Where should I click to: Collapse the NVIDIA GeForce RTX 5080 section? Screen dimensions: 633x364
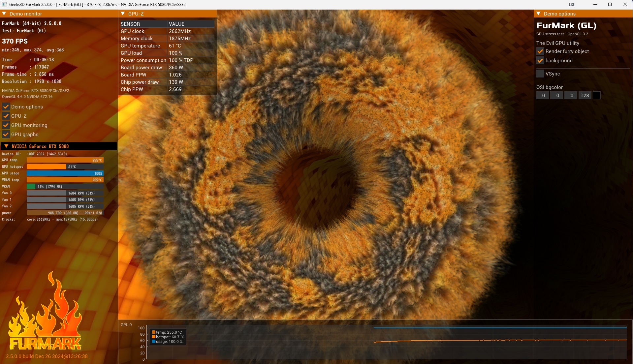click(6, 146)
